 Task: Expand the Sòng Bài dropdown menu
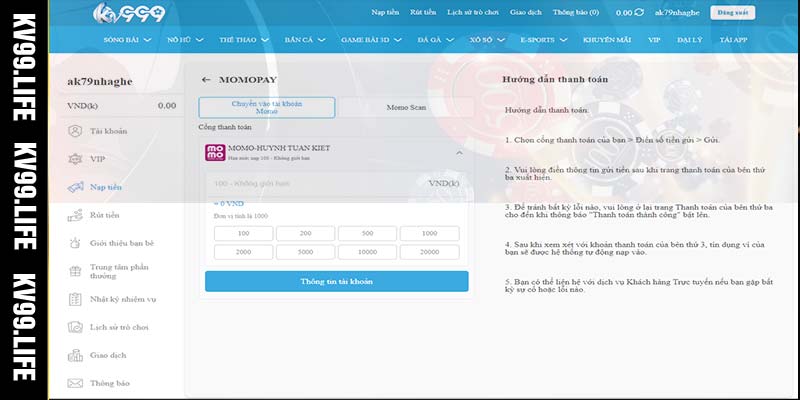click(147, 40)
